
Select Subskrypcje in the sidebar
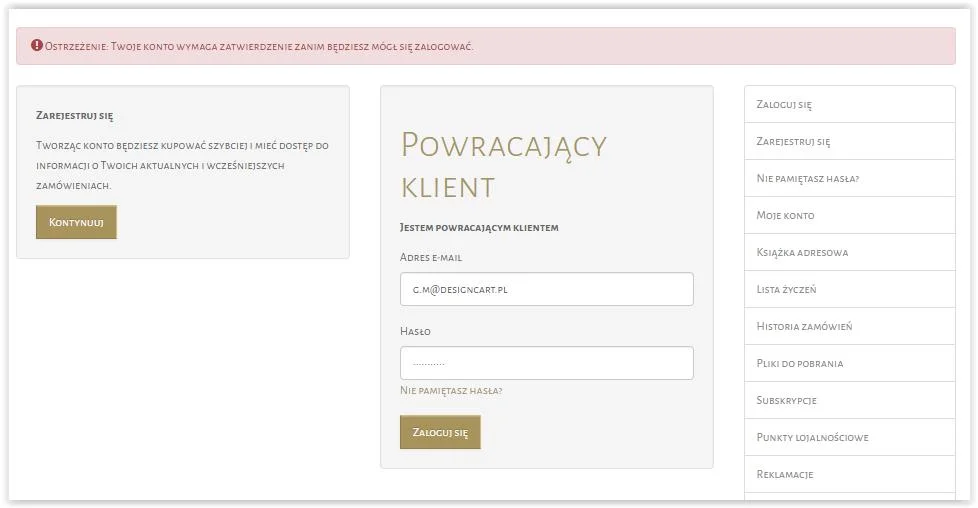(x=786, y=400)
